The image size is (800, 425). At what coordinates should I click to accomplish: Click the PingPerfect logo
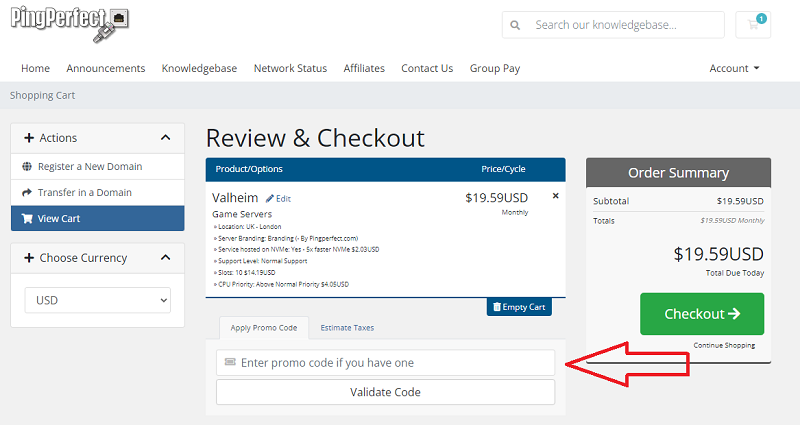coord(69,24)
